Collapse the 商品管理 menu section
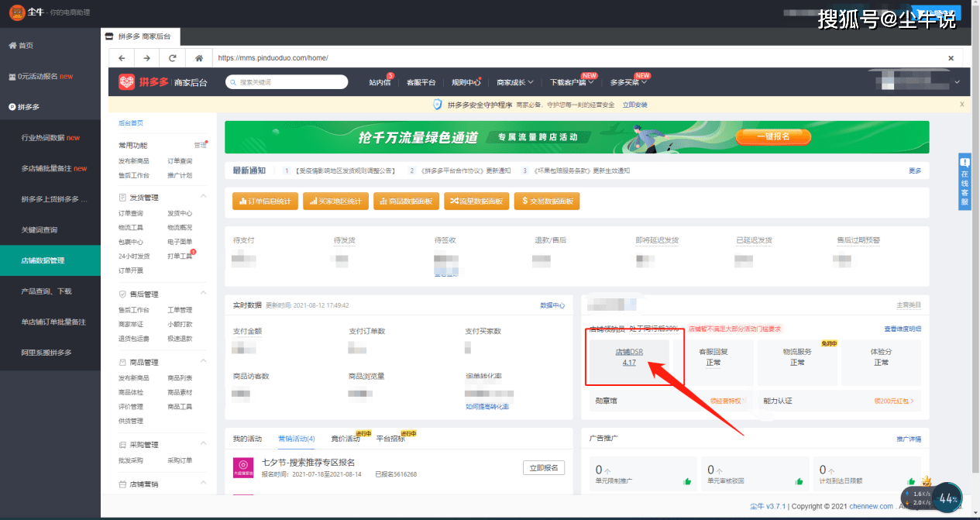 click(203, 362)
